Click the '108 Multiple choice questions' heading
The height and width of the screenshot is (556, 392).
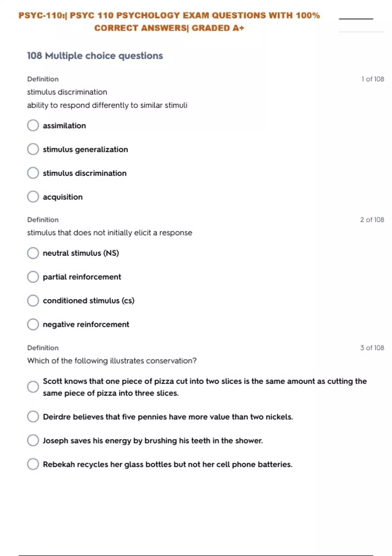(95, 56)
